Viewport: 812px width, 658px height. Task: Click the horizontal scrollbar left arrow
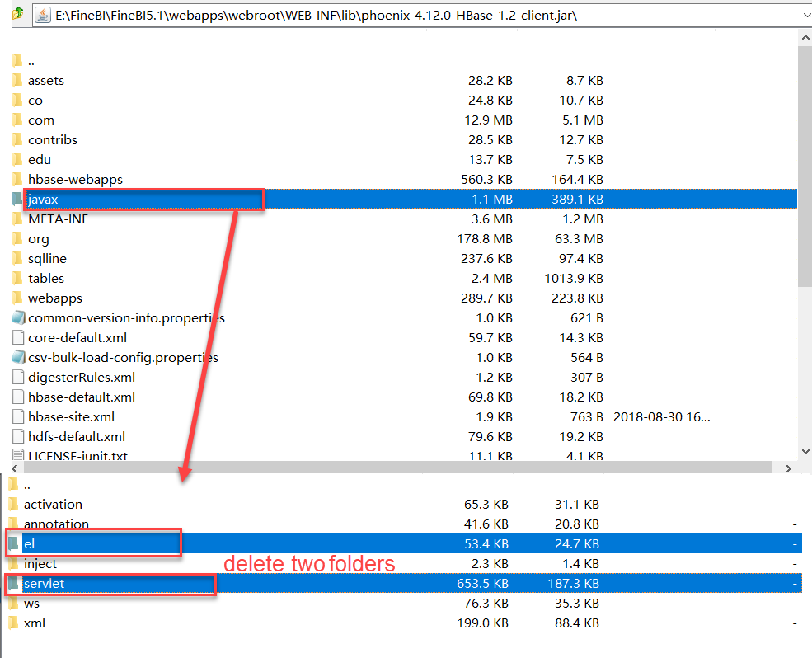[x=15, y=468]
